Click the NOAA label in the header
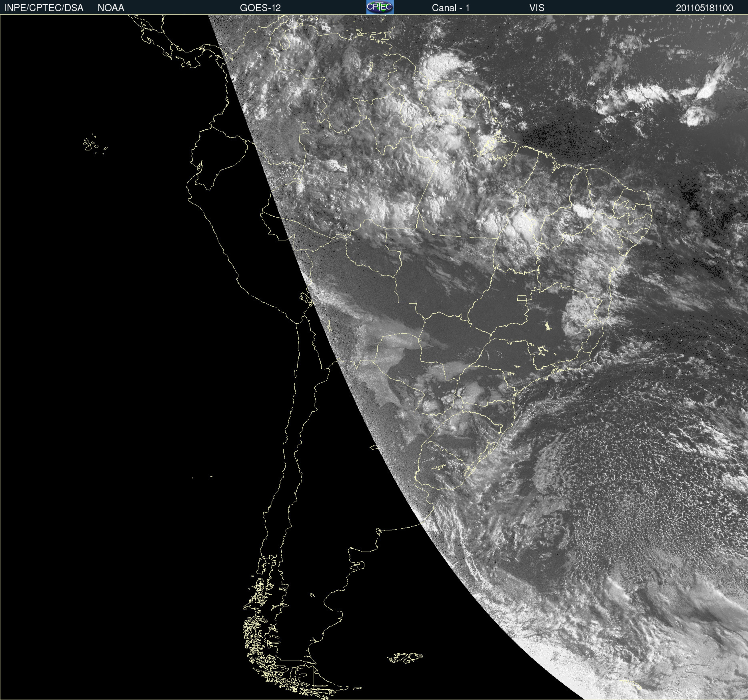 pos(111,8)
